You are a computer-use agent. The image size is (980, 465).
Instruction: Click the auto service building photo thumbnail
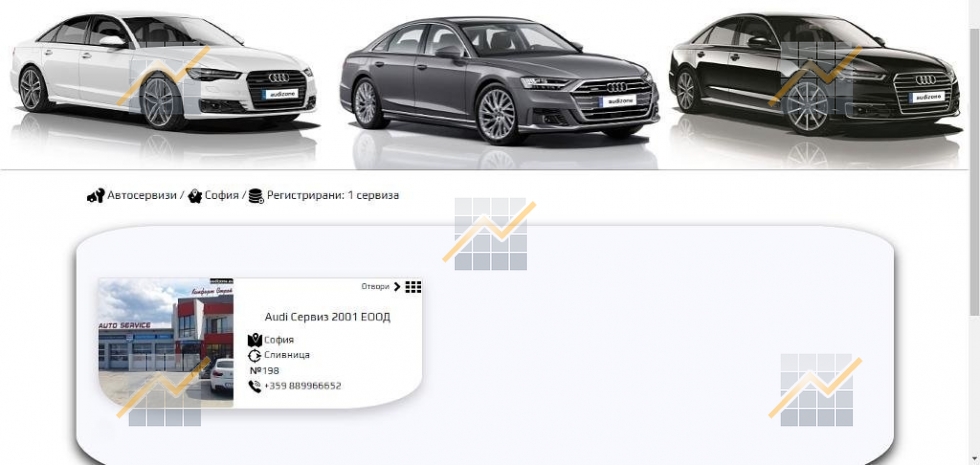(165, 342)
